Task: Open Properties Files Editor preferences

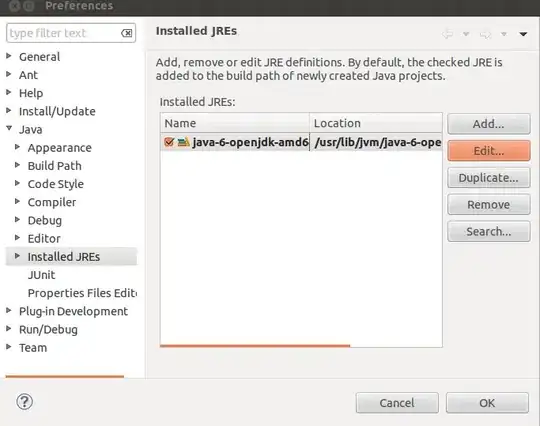Action: pyautogui.click(x=82, y=293)
